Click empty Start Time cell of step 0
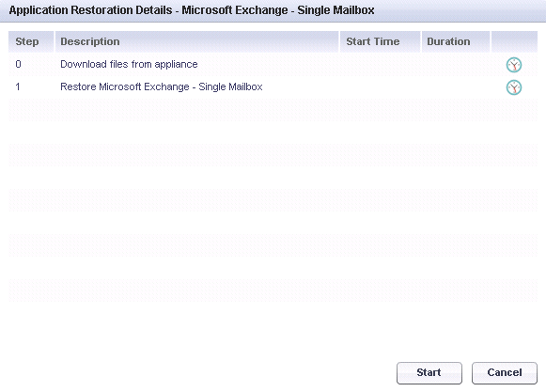Image resolution: width=546 pixels, height=392 pixels. pyautogui.click(x=380, y=65)
